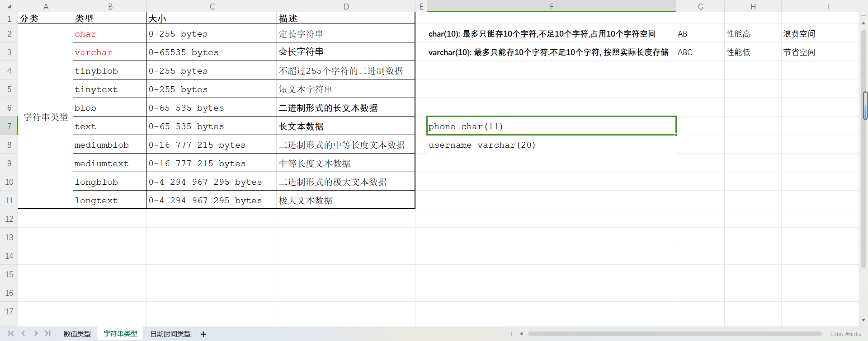Go to first sheet navigation arrow
868x341 pixels.
point(11,333)
